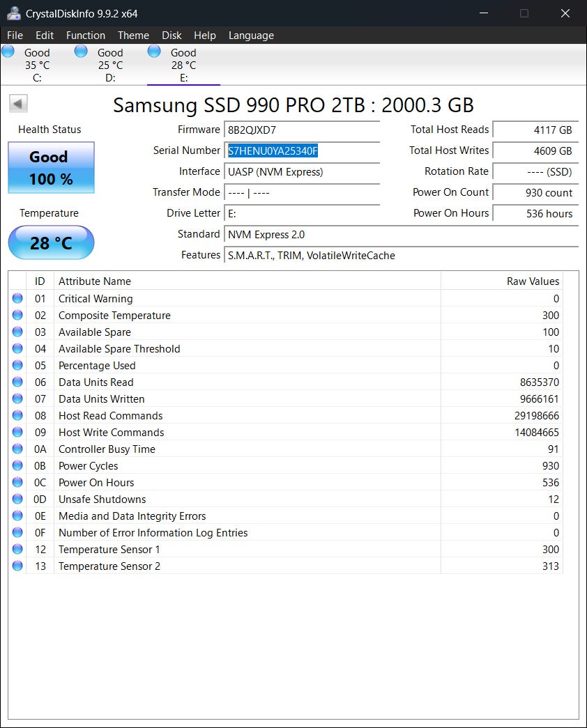The width and height of the screenshot is (587, 728).
Task: Open the Edit menu
Action: pos(45,36)
